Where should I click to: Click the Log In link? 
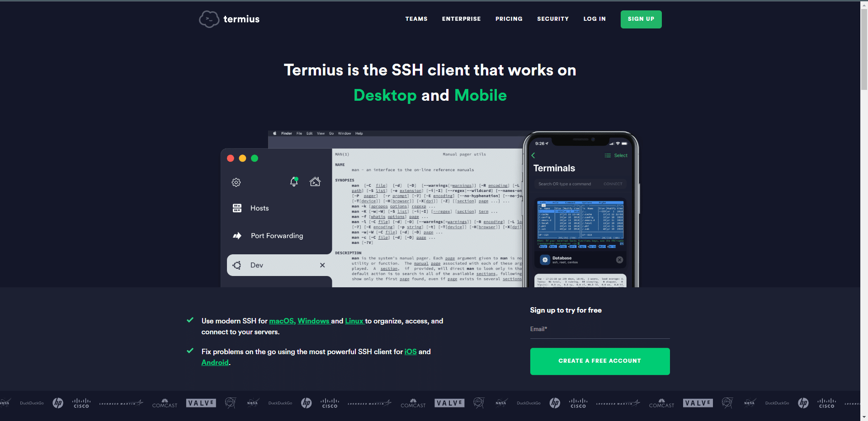coord(594,19)
